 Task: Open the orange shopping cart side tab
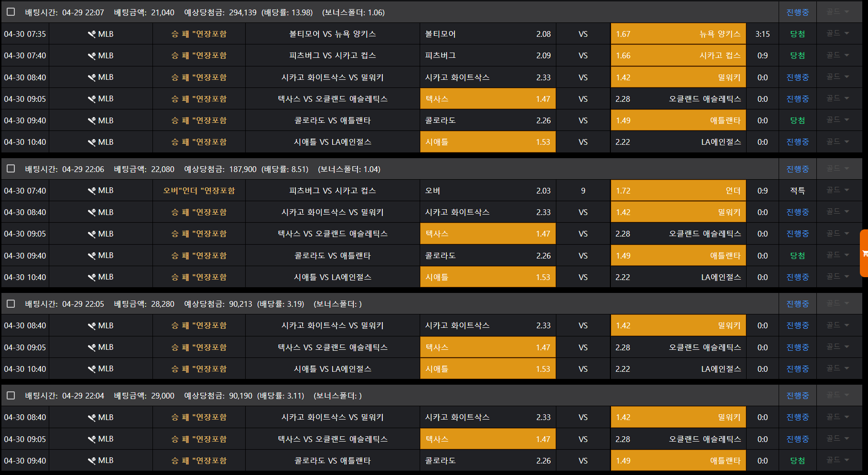(864, 253)
